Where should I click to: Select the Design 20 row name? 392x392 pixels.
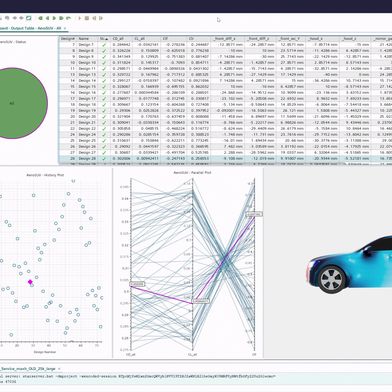click(87, 117)
